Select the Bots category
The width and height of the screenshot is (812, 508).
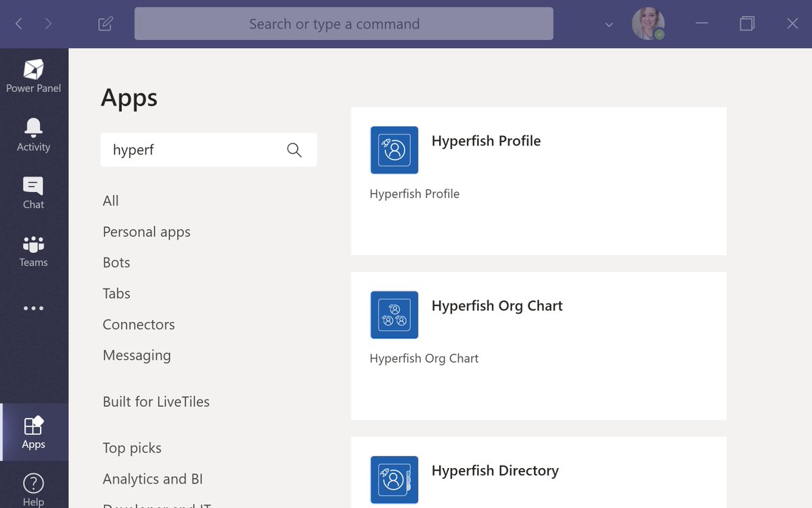click(116, 262)
